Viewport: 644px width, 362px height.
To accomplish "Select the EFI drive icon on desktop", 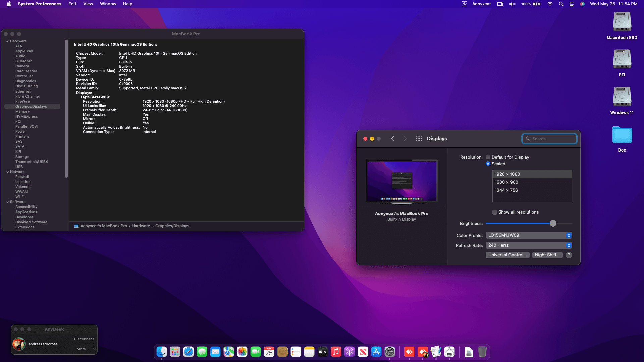I will 622,60.
